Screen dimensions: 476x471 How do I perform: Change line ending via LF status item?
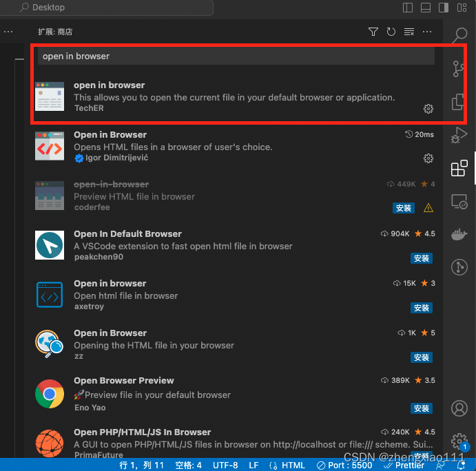[253, 465]
